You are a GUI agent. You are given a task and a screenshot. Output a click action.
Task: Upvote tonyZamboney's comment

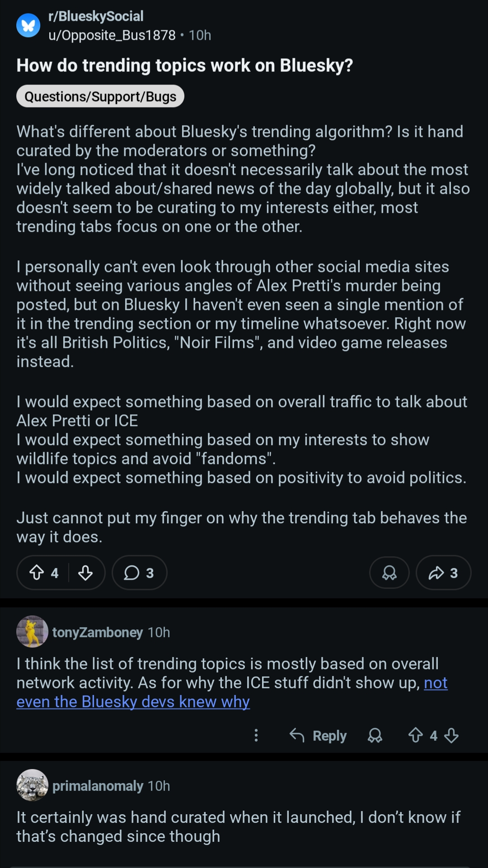click(x=415, y=736)
